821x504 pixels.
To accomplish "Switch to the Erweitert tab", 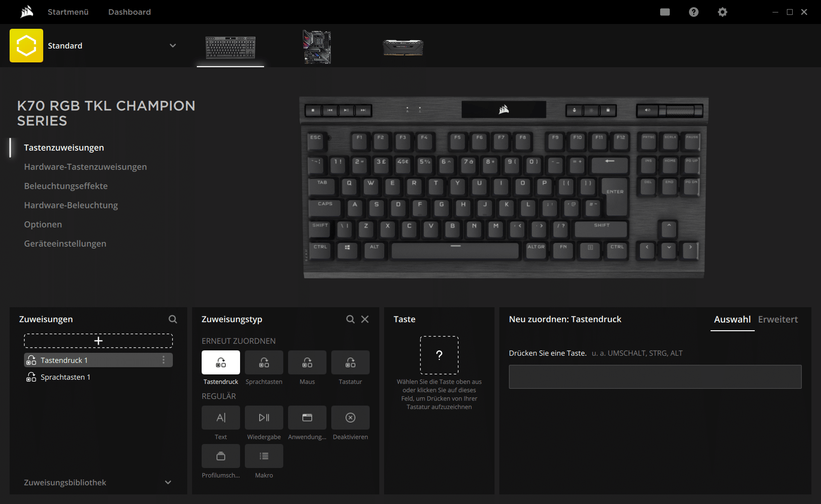I will [778, 320].
